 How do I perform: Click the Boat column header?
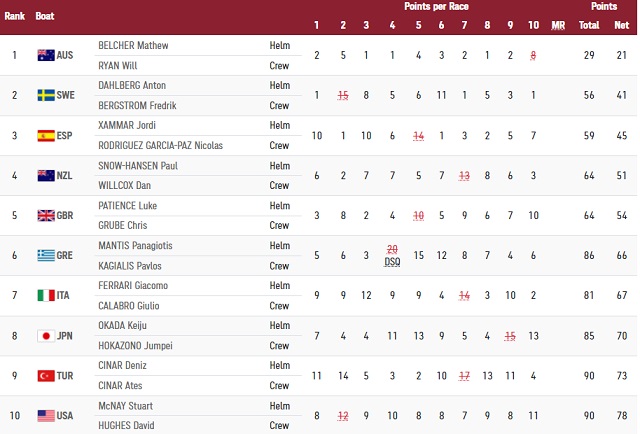click(x=45, y=17)
